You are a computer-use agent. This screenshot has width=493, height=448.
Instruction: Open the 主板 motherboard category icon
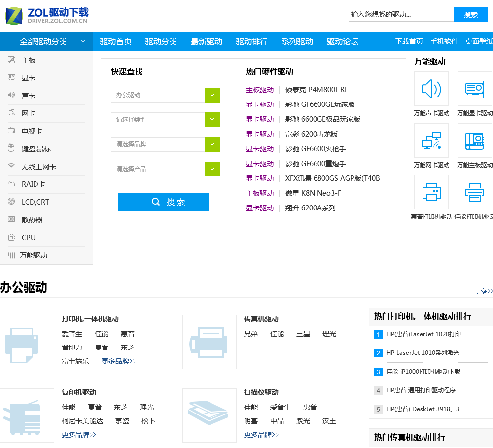point(11,60)
